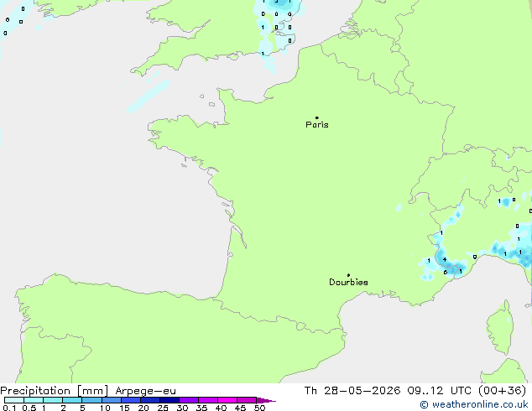Select the 45 to 50 mm legend swatch
Viewport: 532px width, 411px height.
click(x=247, y=400)
